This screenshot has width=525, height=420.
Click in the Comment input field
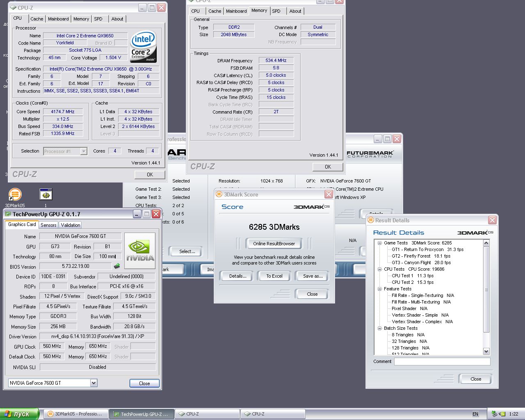442,361
